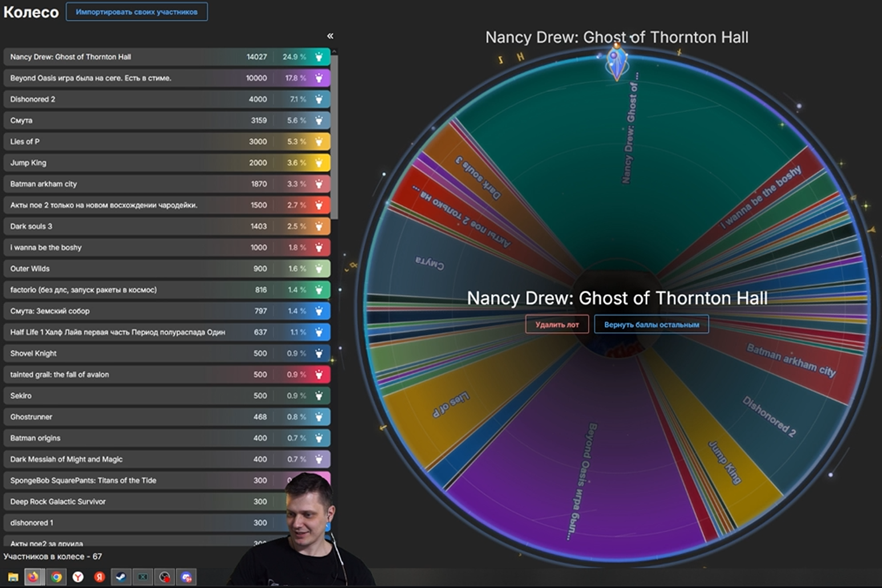This screenshot has height=588, width=882.
Task: Click the Участников в колесе - 67 counter
Action: tap(52, 557)
